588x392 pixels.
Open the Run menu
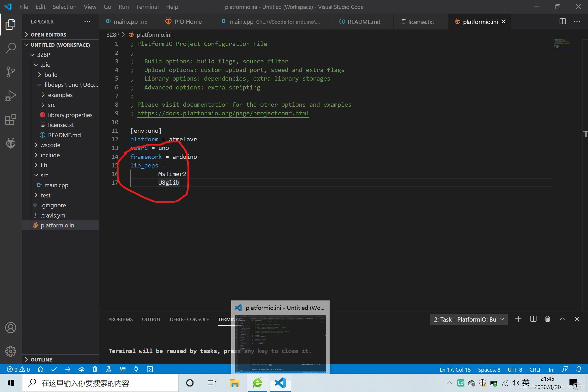123,7
